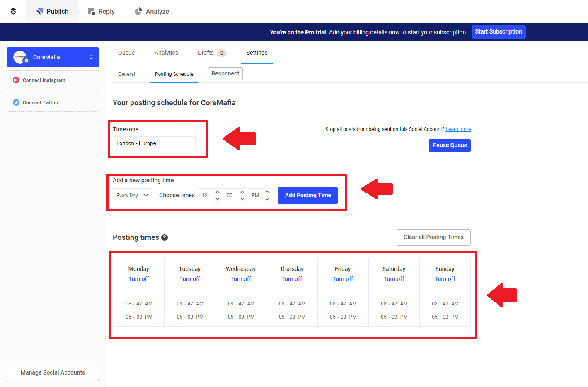The width and height of the screenshot is (588, 387).
Task: Toggle AM/PM with the down arrow
Action: tap(267, 199)
